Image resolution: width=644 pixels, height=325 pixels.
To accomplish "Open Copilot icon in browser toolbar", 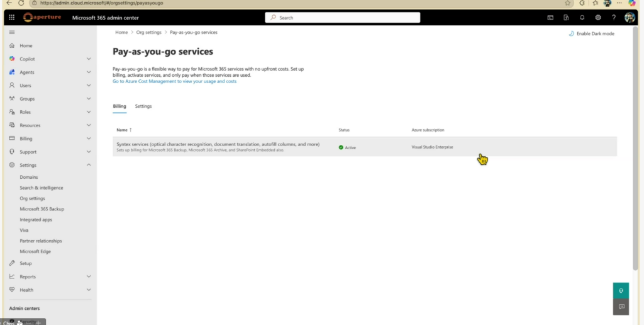I will [x=631, y=3].
